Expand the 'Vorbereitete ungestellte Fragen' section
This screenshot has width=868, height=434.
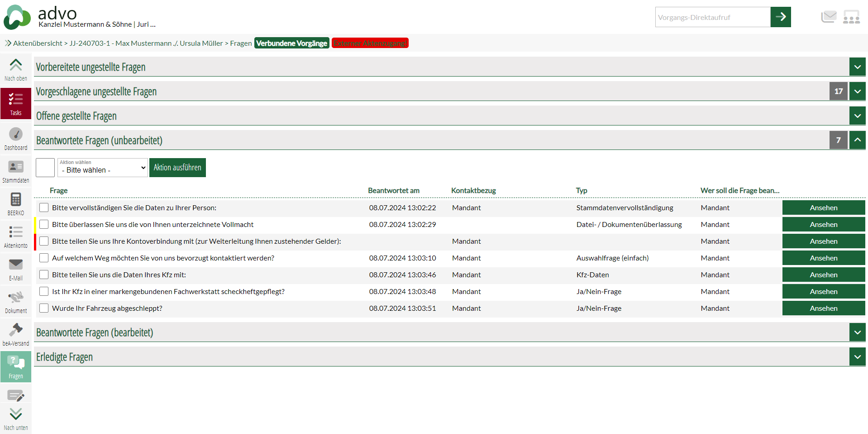[857, 67]
